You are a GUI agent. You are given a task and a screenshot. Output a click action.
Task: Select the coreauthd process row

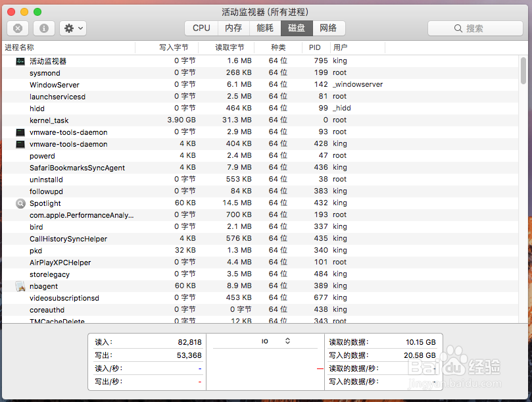click(x=260, y=310)
